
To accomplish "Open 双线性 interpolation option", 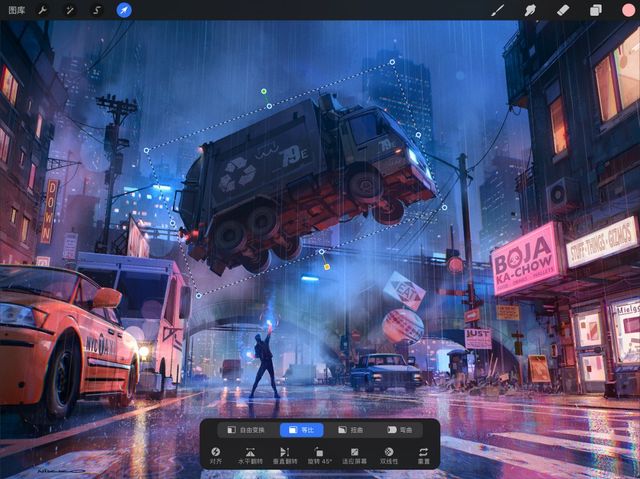I will coord(389,455).
